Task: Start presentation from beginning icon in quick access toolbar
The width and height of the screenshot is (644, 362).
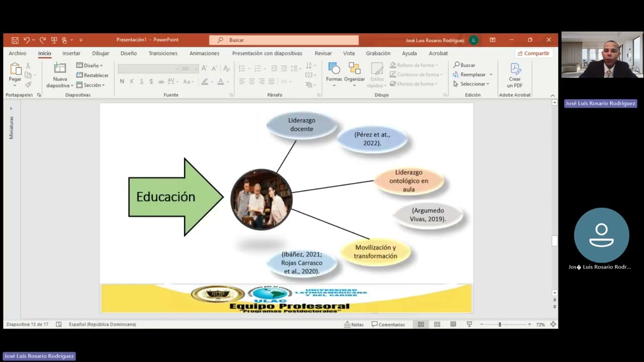Action: click(x=54, y=40)
